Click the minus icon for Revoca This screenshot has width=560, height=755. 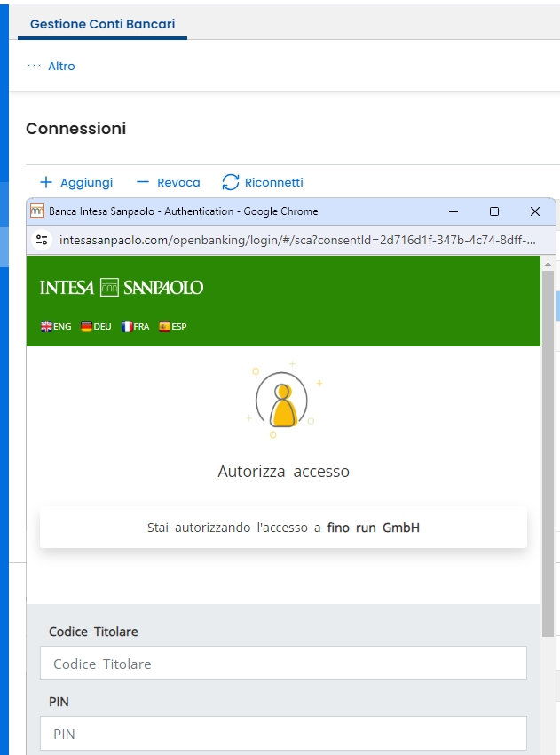142,182
